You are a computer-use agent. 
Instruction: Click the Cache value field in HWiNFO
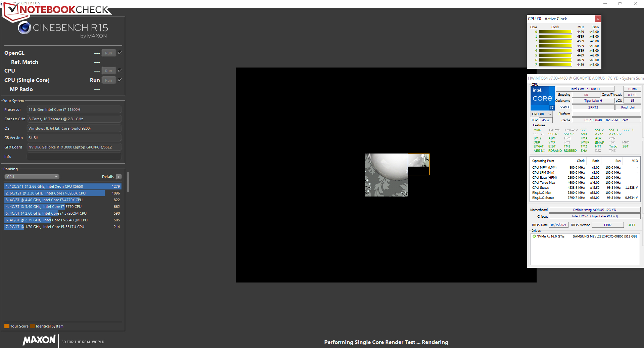click(x=606, y=120)
